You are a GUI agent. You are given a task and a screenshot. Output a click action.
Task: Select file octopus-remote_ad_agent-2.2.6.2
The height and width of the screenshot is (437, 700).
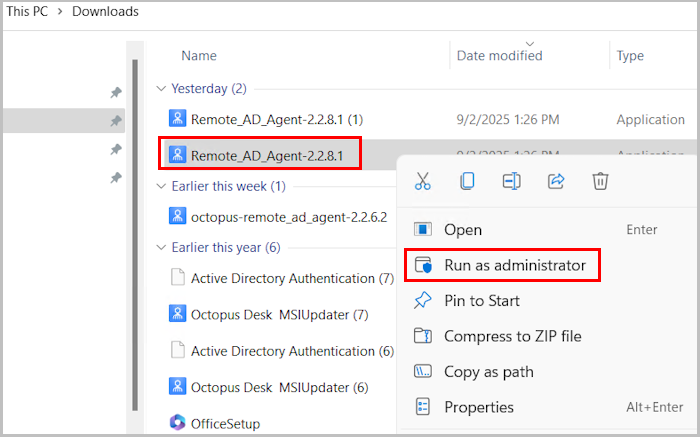pos(289,217)
